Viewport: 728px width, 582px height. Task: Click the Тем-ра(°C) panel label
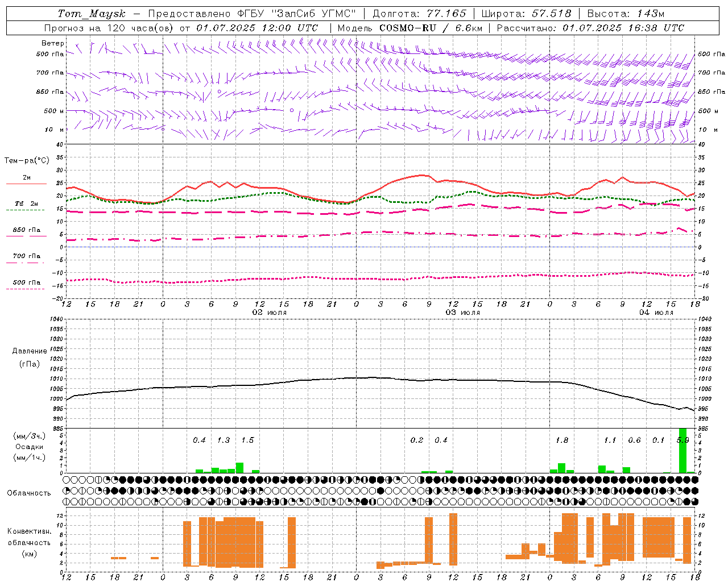(x=27, y=161)
